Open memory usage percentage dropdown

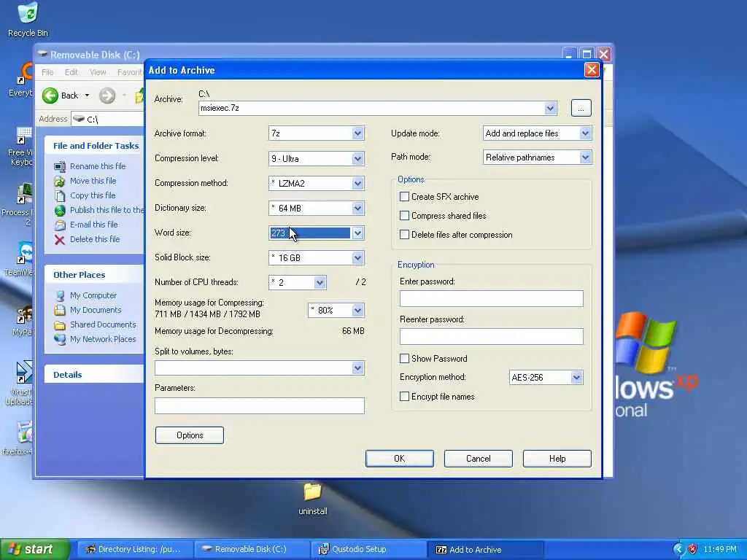(357, 311)
